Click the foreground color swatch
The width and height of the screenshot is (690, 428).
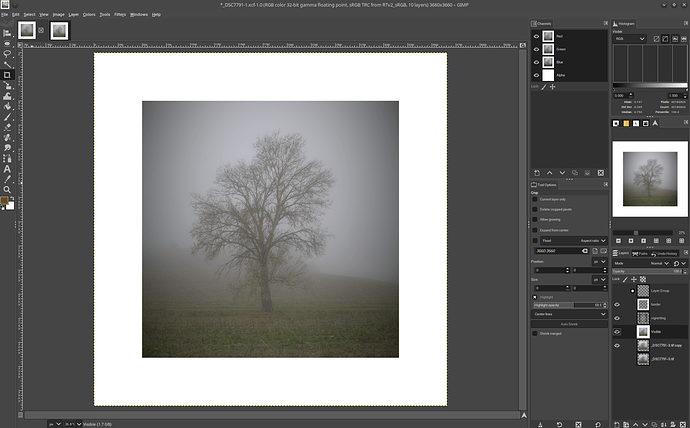point(5,200)
